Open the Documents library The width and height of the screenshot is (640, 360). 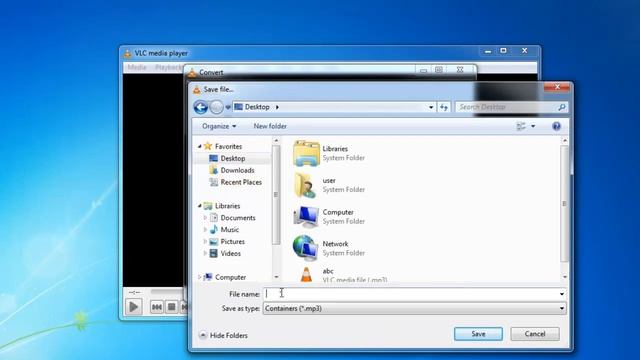238,218
